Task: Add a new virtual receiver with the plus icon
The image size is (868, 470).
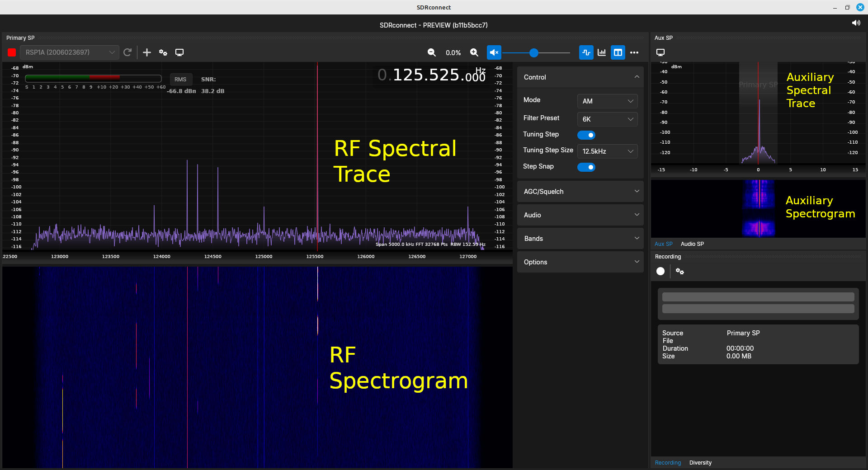Action: coord(147,52)
